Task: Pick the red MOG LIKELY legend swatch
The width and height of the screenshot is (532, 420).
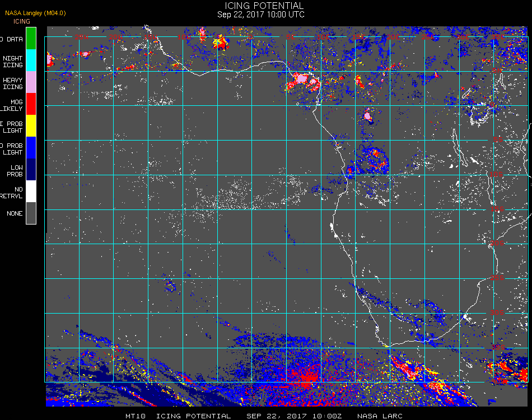Action: (x=31, y=104)
